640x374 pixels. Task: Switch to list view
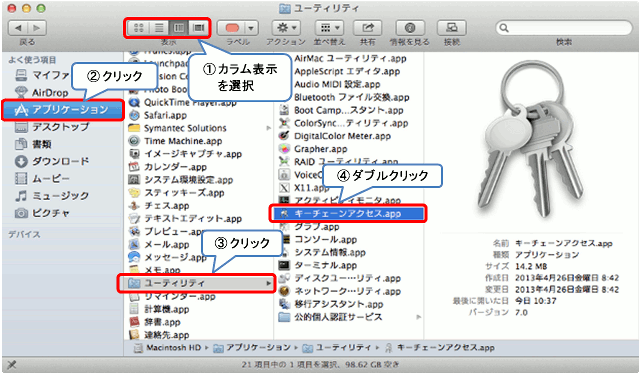point(159,28)
